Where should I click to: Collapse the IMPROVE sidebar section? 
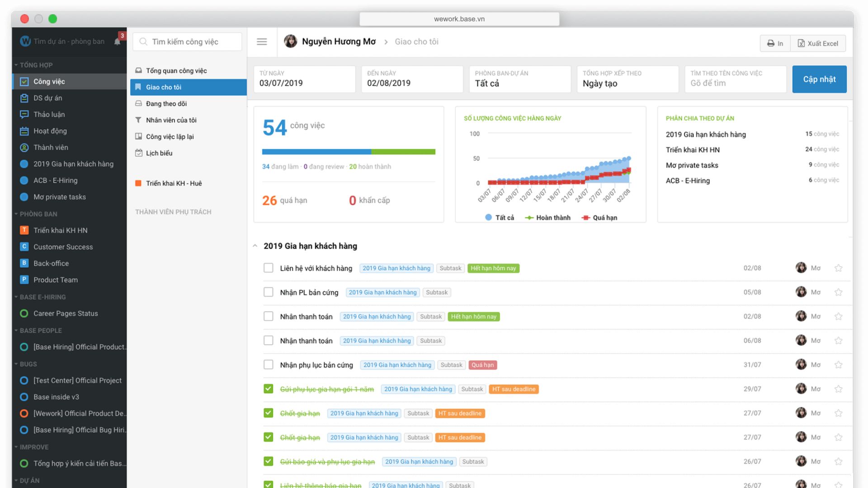click(16, 447)
